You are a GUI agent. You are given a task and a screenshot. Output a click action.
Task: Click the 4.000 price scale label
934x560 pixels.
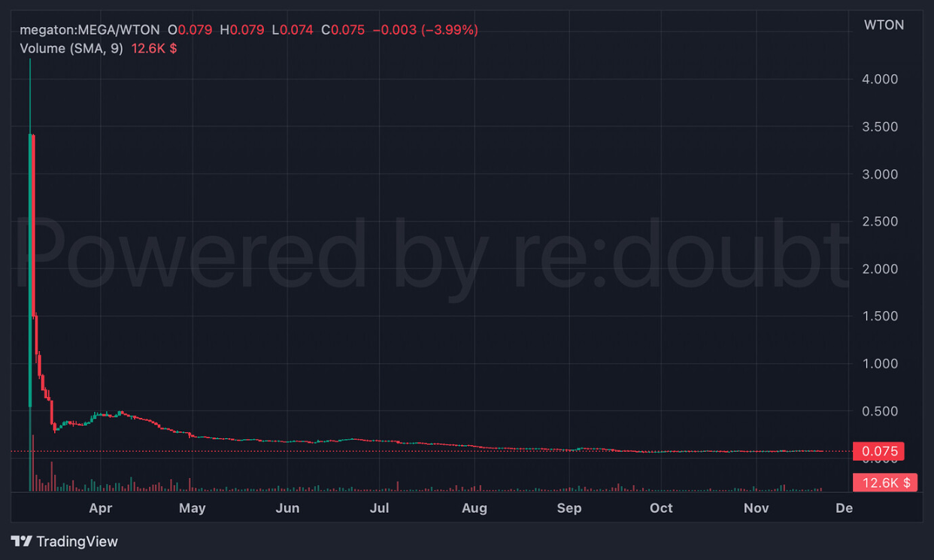pyautogui.click(x=879, y=79)
